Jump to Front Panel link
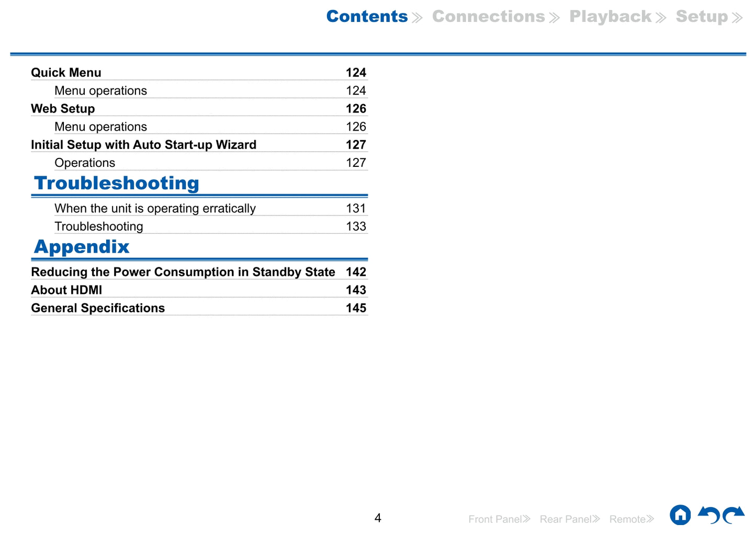This screenshot has height=535, width=756. click(499, 519)
